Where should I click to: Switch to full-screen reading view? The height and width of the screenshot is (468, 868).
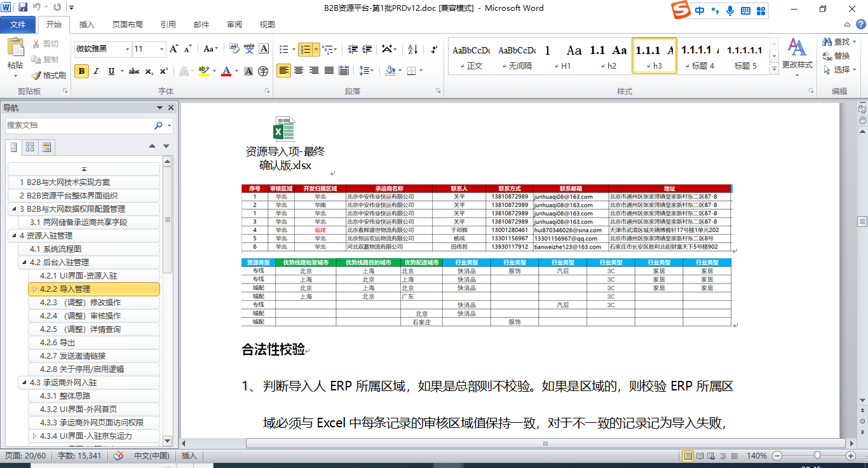tap(700, 456)
